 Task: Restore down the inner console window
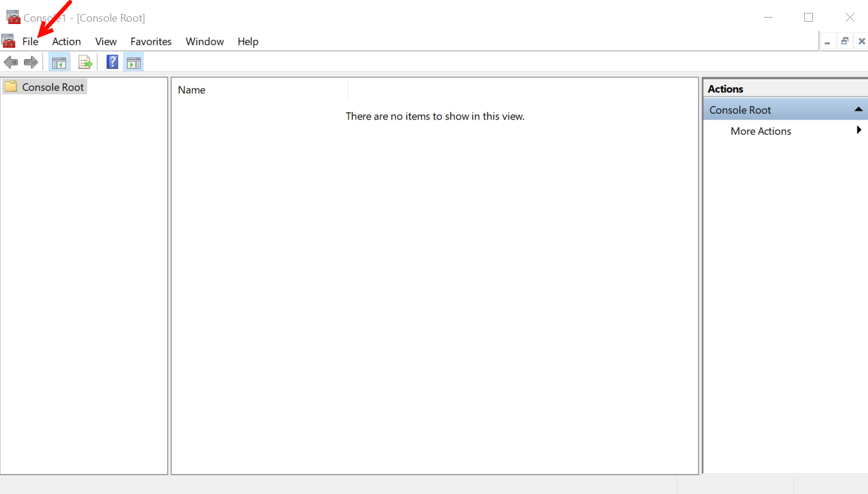[x=845, y=41]
